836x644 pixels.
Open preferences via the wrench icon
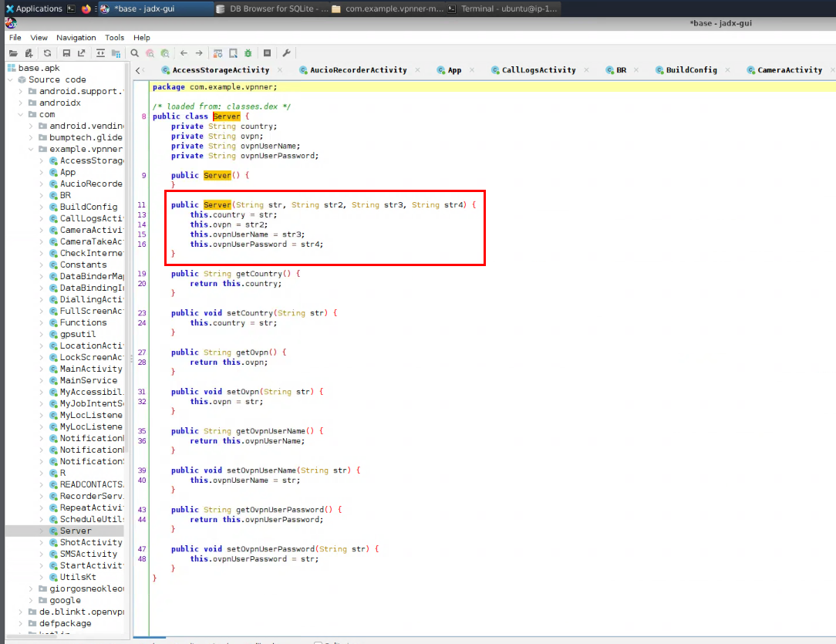point(287,53)
